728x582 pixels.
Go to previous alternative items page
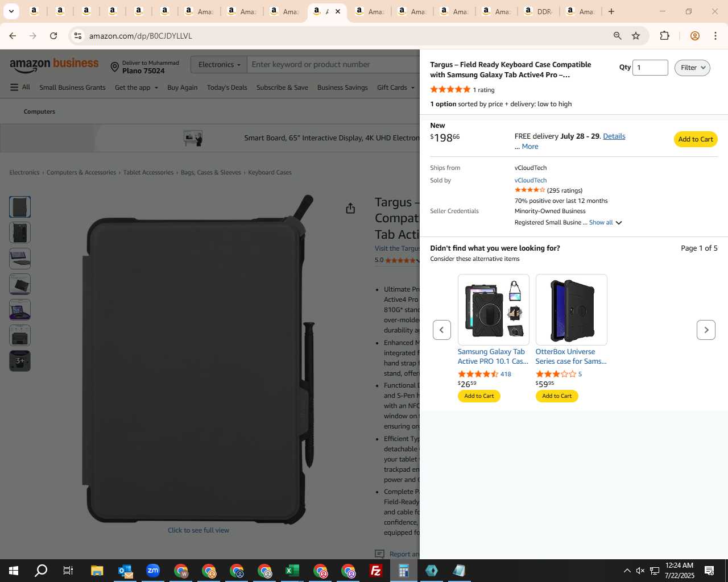[x=442, y=330]
